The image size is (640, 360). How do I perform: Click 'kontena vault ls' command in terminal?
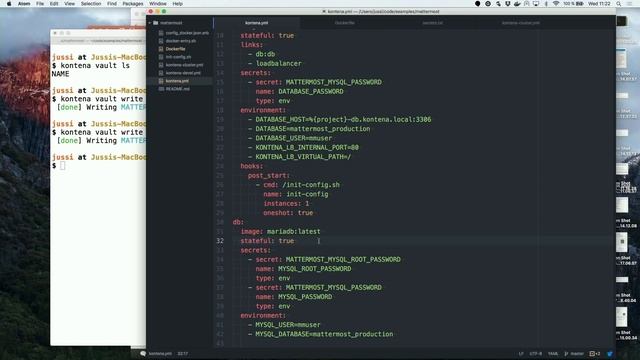(x=95, y=66)
